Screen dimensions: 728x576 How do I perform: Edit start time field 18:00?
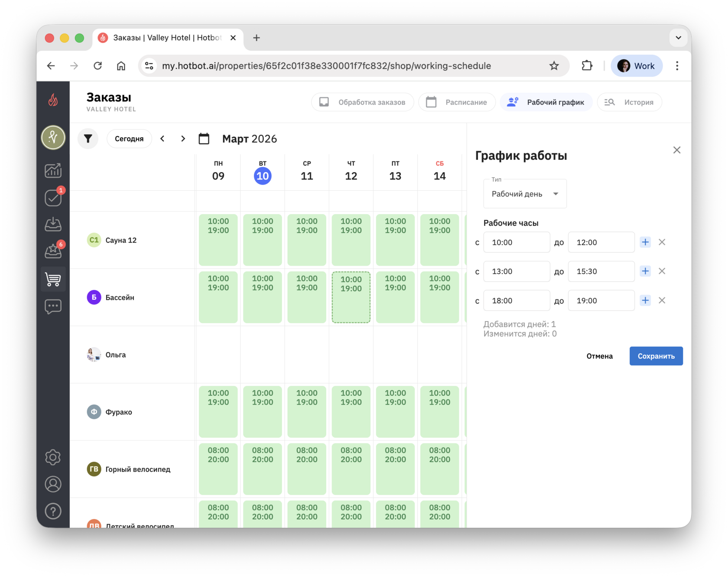(517, 300)
